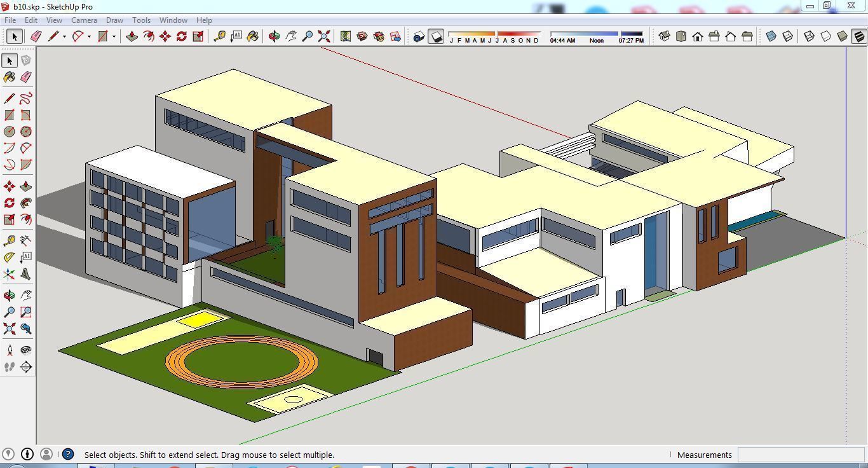Switch to the Right view
This screenshot has height=468, width=868.
coord(714,36)
